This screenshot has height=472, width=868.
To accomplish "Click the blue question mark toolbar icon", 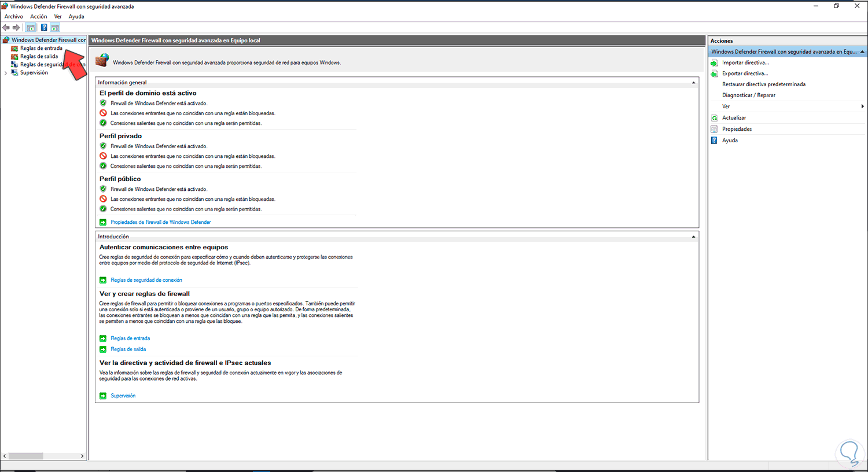I will (44, 27).
